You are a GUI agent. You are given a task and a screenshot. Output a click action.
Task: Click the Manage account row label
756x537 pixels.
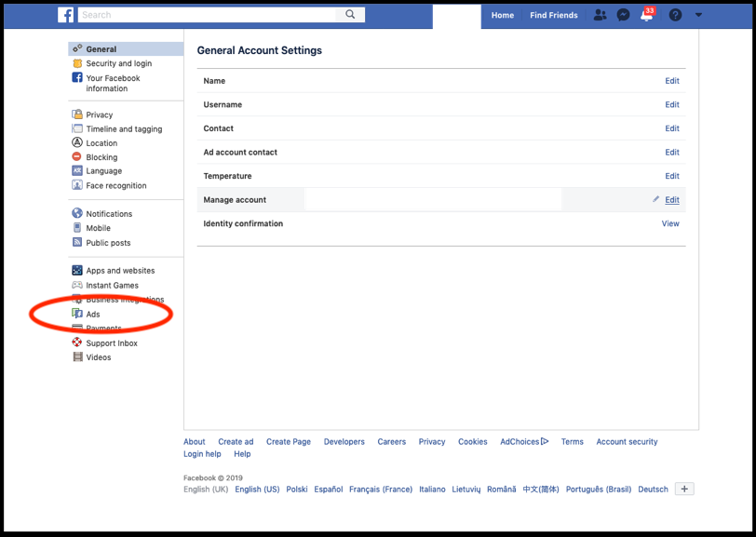pyautogui.click(x=235, y=199)
